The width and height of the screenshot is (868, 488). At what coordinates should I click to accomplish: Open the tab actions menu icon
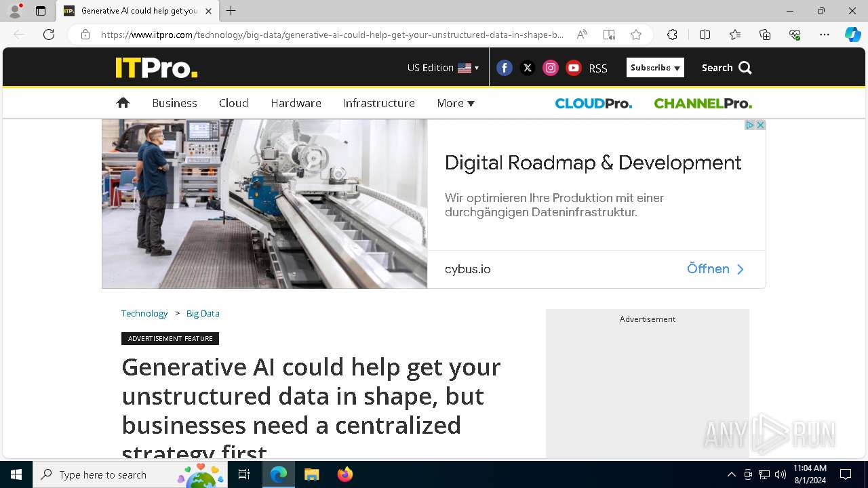tap(41, 11)
